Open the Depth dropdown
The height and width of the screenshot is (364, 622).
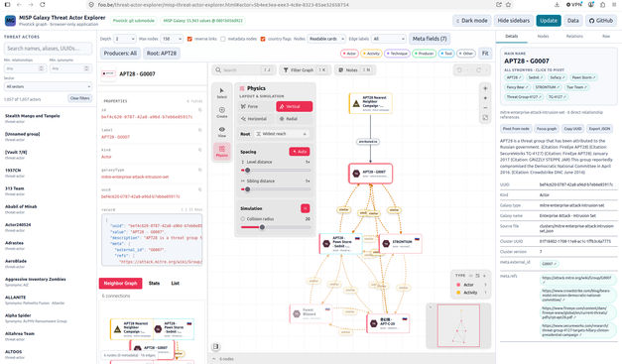tap(125, 39)
